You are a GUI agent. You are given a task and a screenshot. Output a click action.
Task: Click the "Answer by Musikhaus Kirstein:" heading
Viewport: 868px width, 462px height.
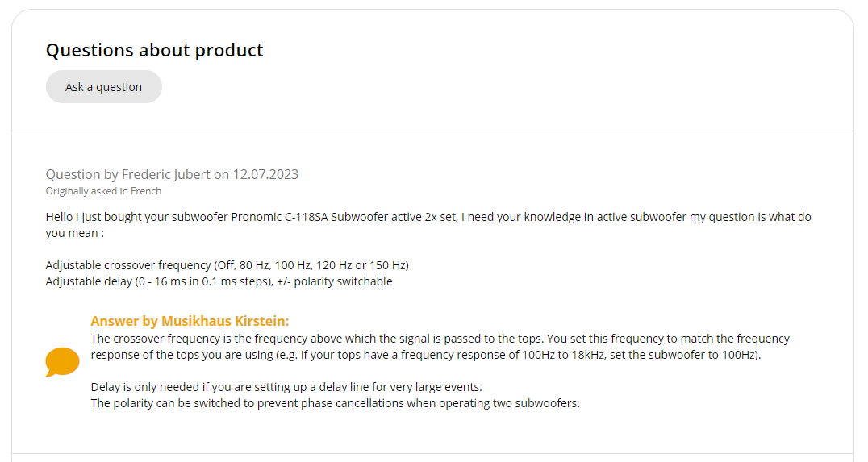pyautogui.click(x=190, y=321)
